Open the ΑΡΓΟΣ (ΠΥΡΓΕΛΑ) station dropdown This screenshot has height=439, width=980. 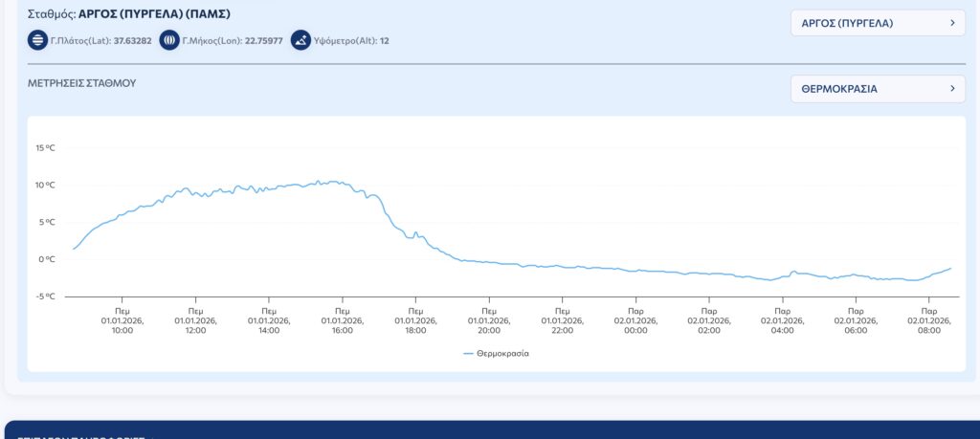tap(877, 22)
